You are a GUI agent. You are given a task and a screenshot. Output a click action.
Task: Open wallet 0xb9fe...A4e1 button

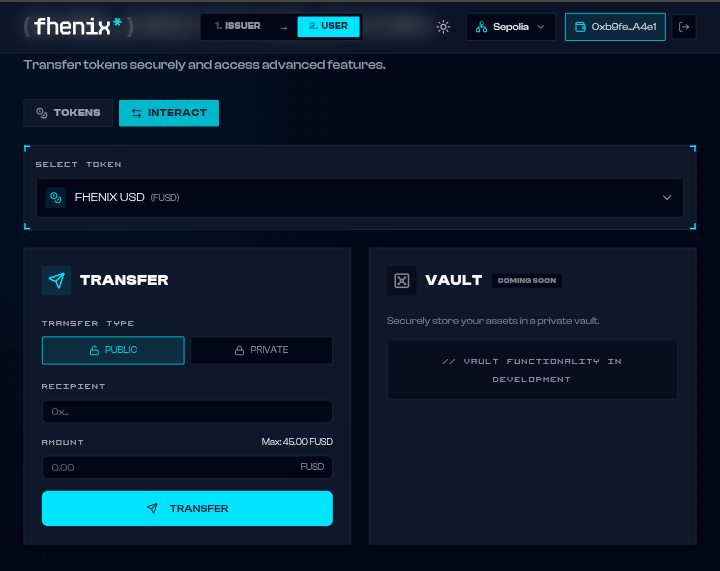point(615,27)
